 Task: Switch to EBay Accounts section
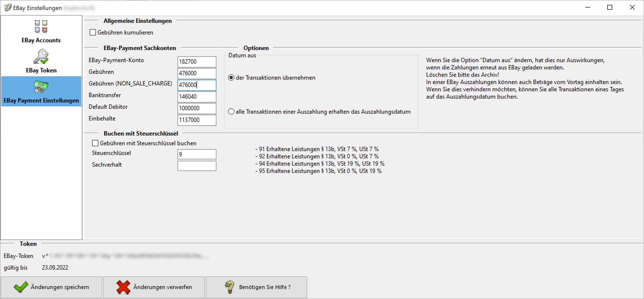pos(41,40)
